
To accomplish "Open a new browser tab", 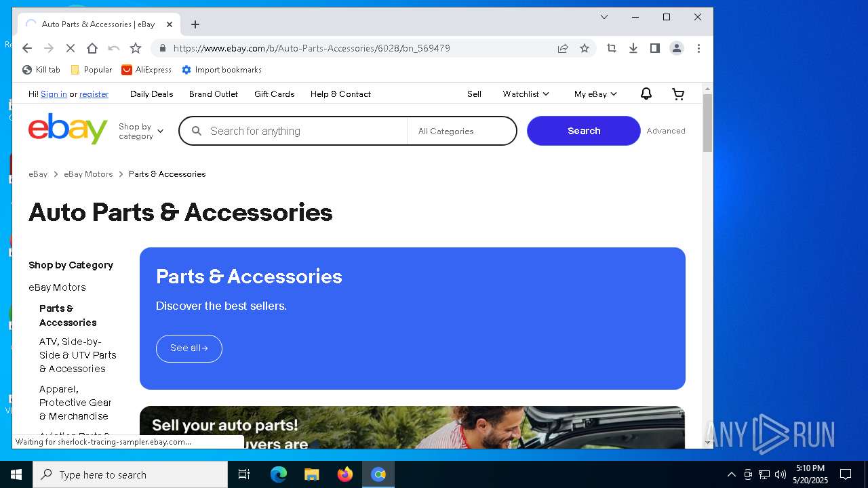I will (x=195, y=24).
